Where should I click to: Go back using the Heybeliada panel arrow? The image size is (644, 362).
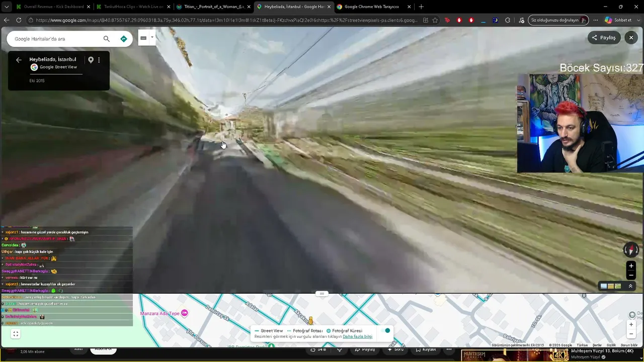tap(19, 60)
